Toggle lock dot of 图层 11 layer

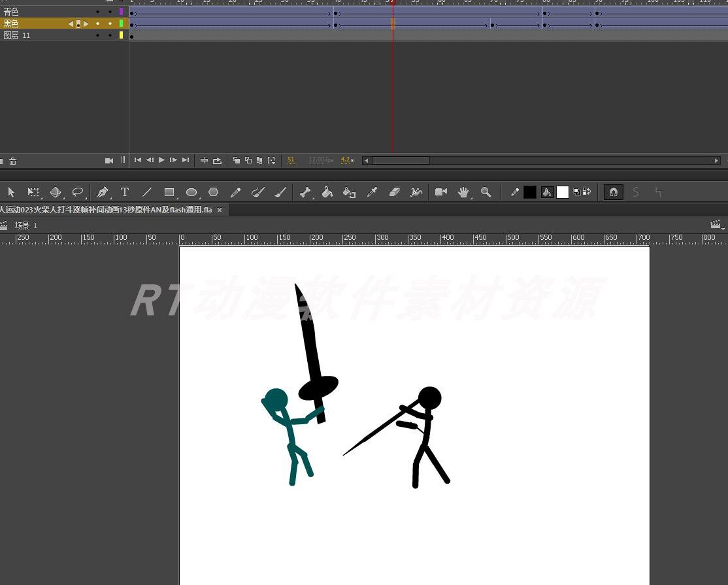(110, 35)
